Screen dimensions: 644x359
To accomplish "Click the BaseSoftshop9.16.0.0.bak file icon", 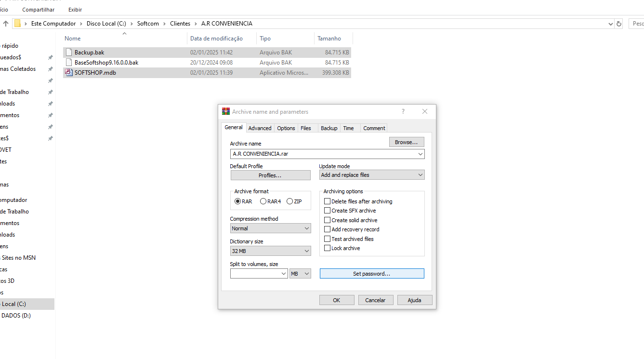I will (68, 63).
